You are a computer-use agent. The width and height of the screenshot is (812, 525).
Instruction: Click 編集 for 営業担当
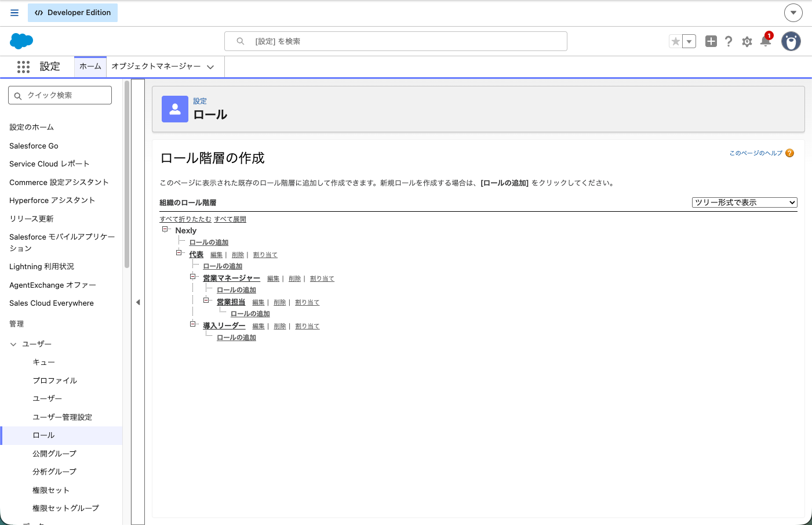tap(258, 303)
